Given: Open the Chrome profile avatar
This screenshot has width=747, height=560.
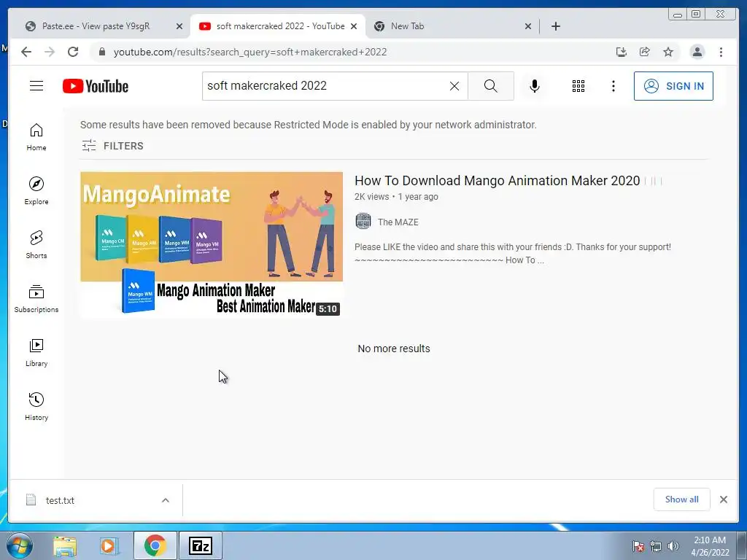Looking at the screenshot, I should click(x=697, y=52).
